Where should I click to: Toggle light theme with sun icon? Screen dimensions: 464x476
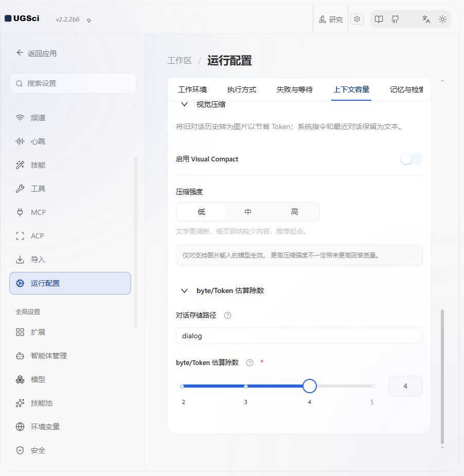tap(442, 19)
